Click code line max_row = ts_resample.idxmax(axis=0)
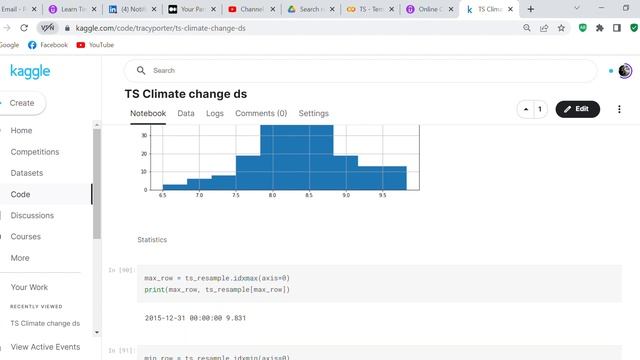The width and height of the screenshot is (640, 360). (217, 278)
